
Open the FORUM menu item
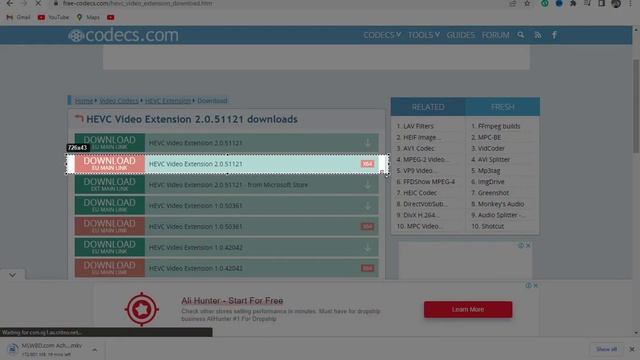[x=496, y=35]
